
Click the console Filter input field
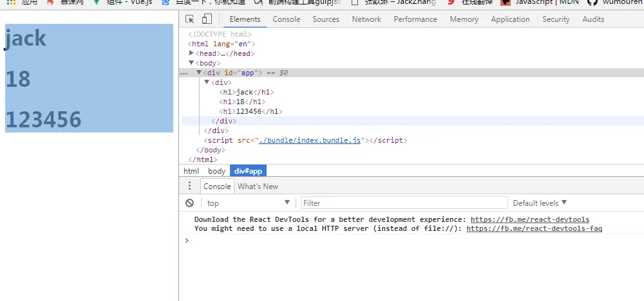[404, 203]
